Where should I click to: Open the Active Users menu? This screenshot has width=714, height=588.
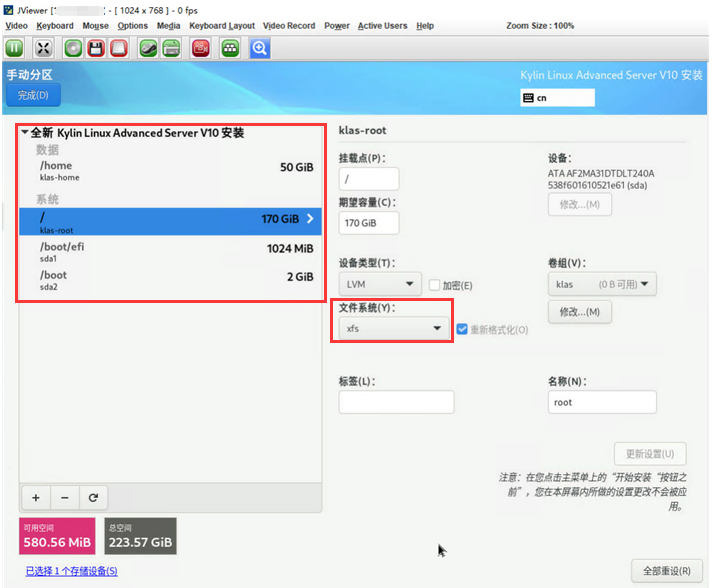click(x=382, y=26)
